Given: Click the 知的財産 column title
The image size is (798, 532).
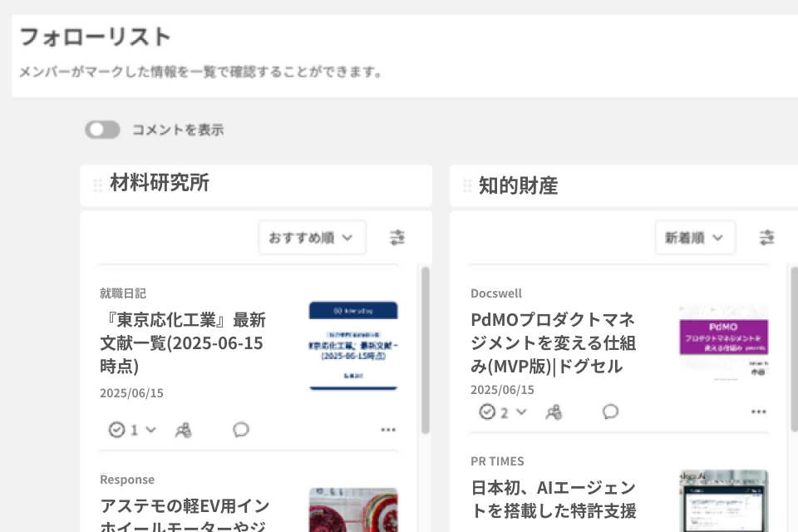Looking at the screenshot, I should tap(518, 186).
